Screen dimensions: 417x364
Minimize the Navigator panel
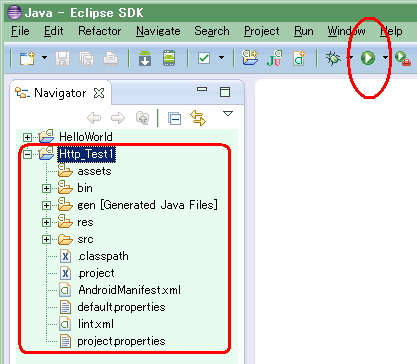(x=202, y=89)
